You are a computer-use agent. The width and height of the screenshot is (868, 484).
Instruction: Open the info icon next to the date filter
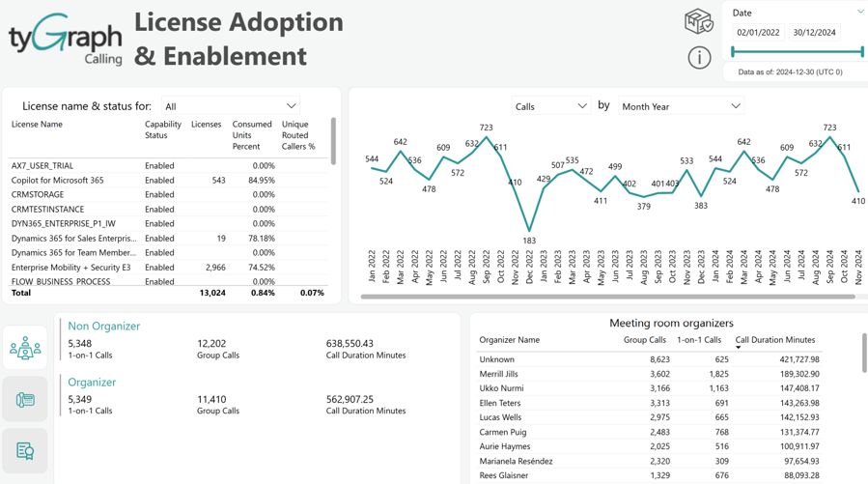point(699,58)
